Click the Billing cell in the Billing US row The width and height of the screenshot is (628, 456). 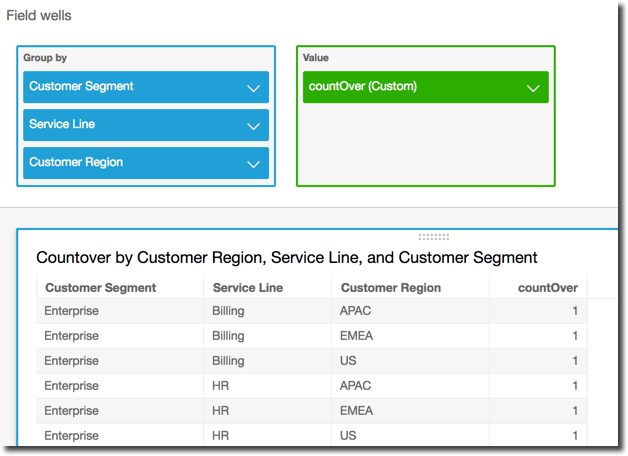(228, 361)
